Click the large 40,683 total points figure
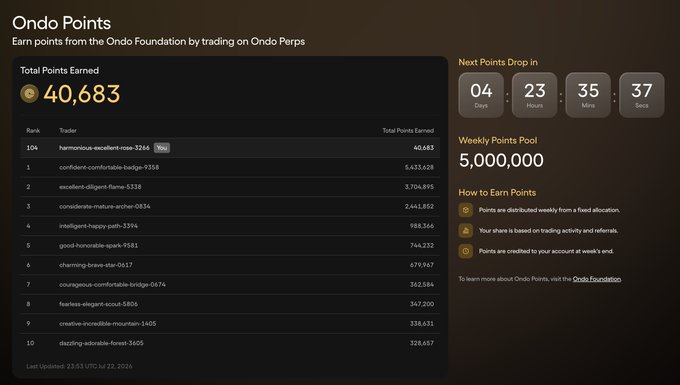This screenshot has width=680, height=385. point(82,94)
